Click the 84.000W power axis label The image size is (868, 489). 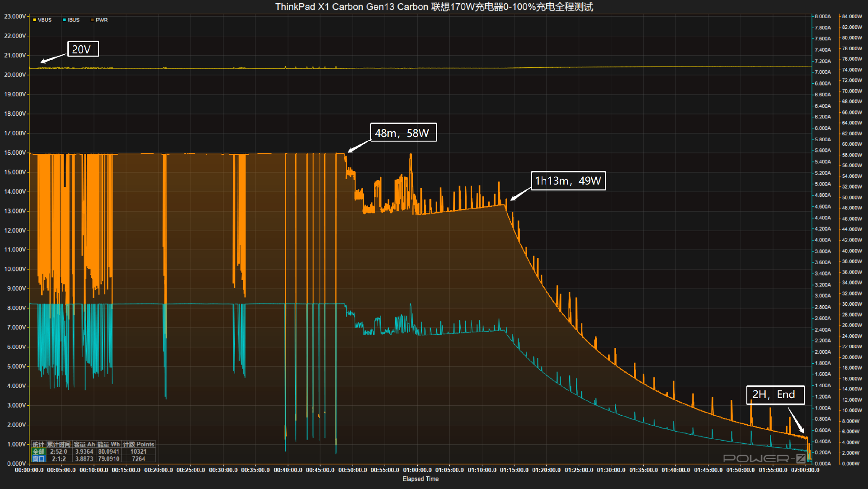[852, 16]
